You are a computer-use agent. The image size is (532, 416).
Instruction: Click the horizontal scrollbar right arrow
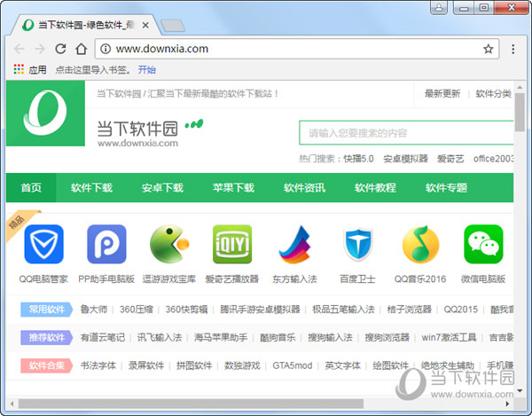click(507, 404)
